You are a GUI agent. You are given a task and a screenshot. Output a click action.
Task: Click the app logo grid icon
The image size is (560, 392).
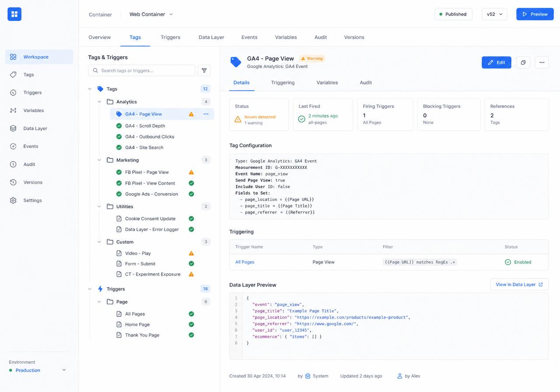(x=14, y=14)
